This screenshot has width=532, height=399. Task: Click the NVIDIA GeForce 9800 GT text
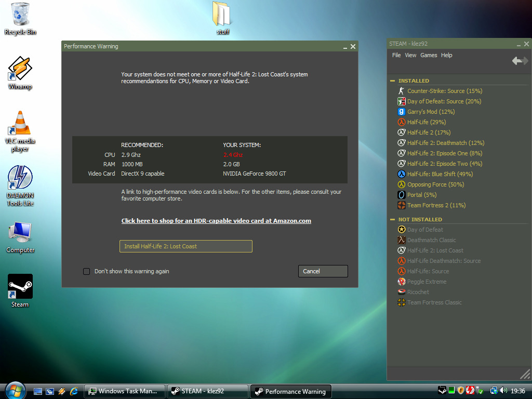point(254,174)
